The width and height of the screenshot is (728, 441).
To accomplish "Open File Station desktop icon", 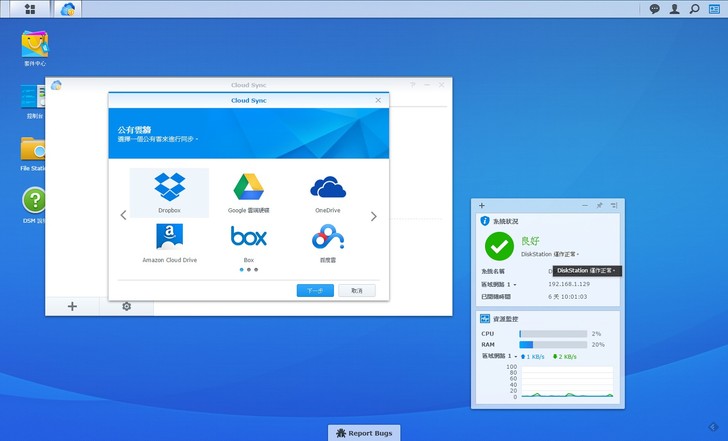I will click(x=35, y=153).
